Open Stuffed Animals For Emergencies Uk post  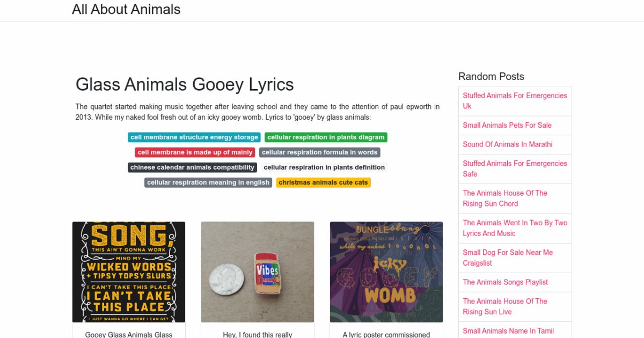[515, 101]
